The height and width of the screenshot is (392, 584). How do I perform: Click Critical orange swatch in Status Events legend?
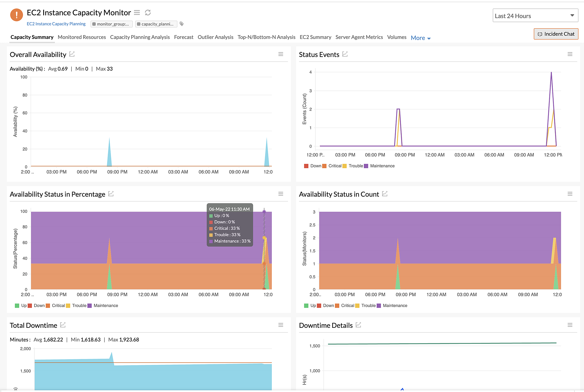324,166
